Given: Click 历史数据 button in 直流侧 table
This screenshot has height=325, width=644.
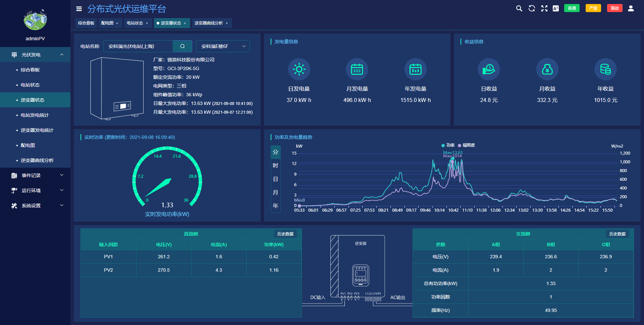Looking at the screenshot, I should point(285,234).
